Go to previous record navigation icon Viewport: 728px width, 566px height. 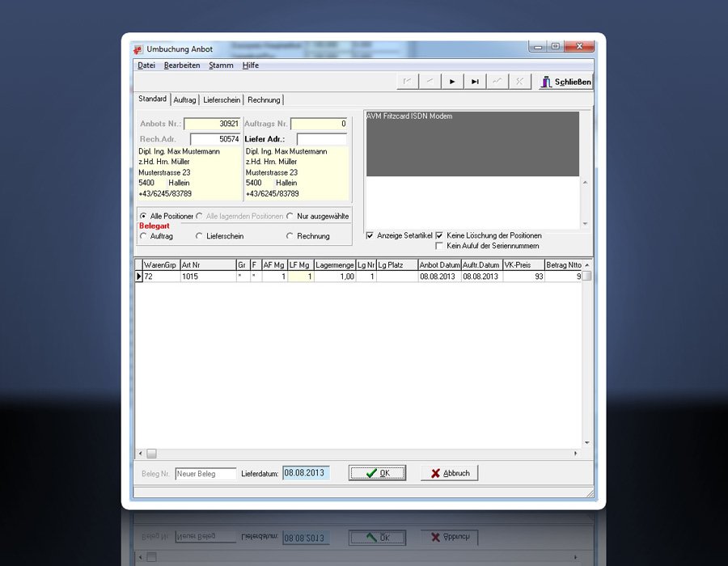[x=430, y=82]
